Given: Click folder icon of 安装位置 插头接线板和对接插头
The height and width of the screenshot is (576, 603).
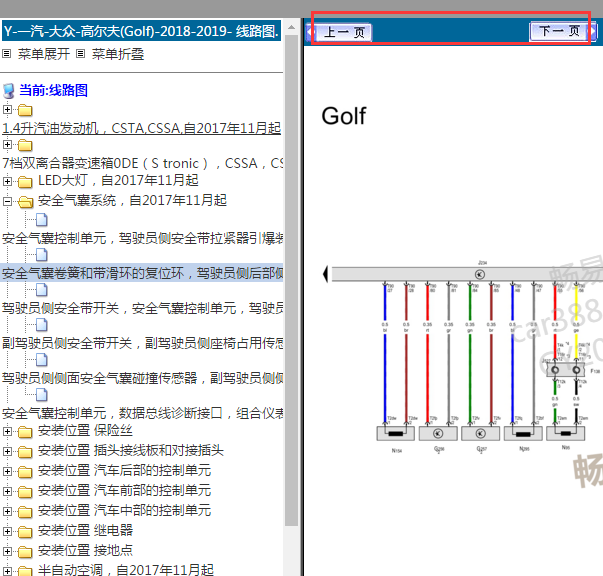Looking at the screenshot, I should point(25,452).
